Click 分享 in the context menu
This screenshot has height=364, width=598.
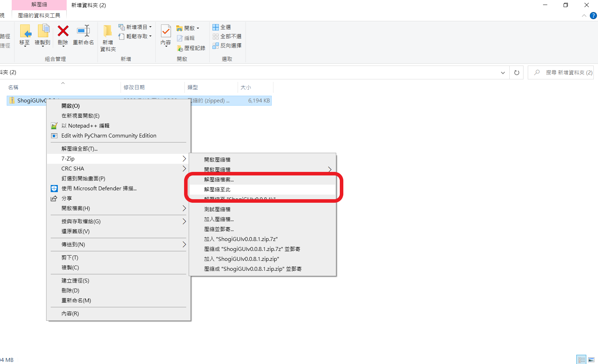118,198
